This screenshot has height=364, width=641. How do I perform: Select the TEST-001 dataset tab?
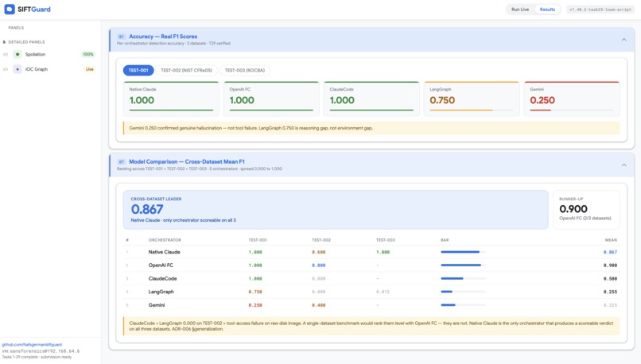[138, 70]
